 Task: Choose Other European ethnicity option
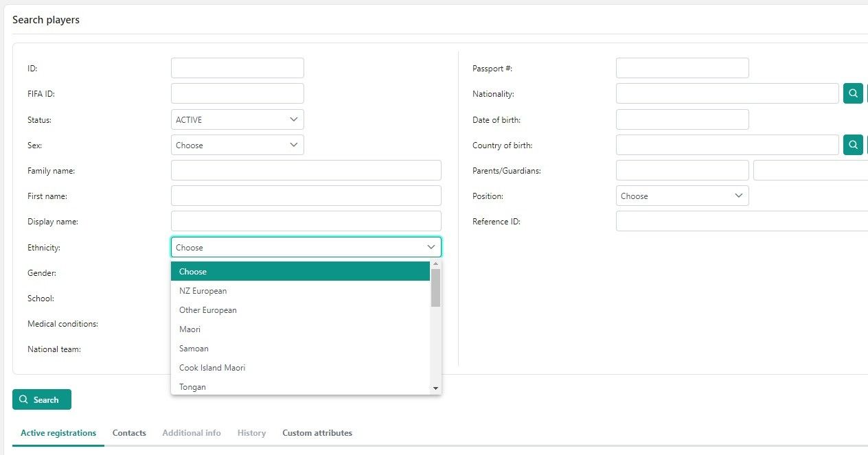(208, 310)
